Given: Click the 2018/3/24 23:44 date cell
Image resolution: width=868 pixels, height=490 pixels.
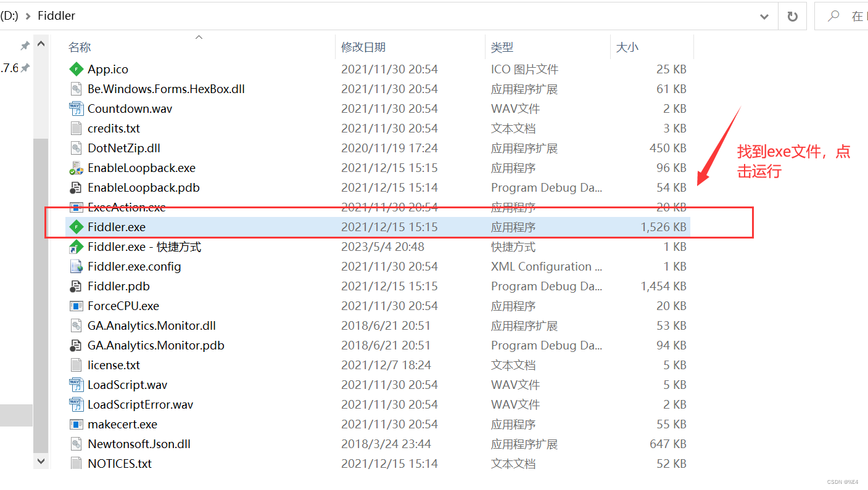Looking at the screenshot, I should (x=386, y=444).
